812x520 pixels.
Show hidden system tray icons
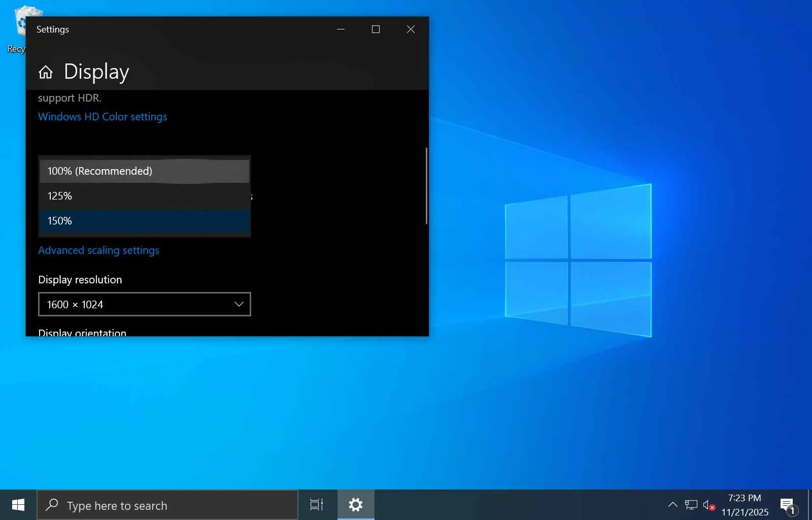[x=672, y=505]
